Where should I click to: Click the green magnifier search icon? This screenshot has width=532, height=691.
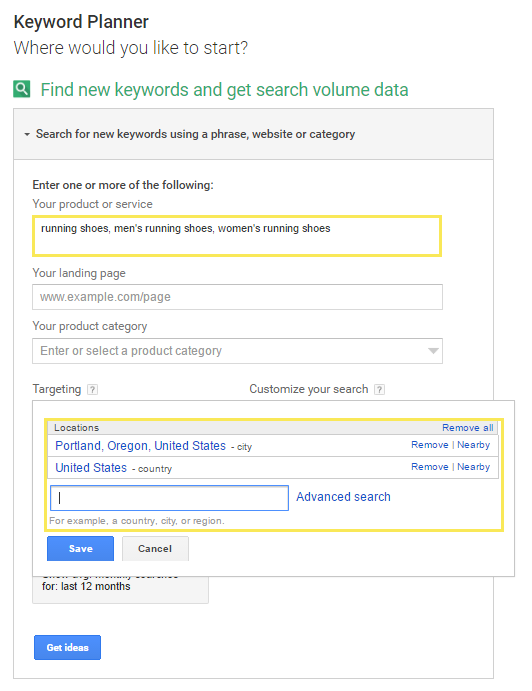click(22, 89)
